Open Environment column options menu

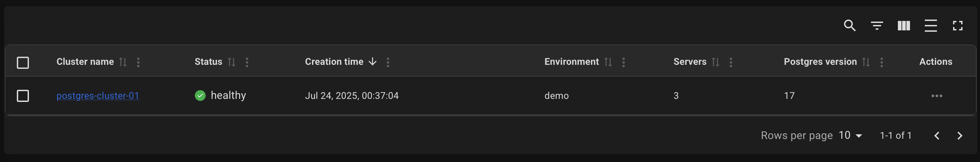[623, 62]
